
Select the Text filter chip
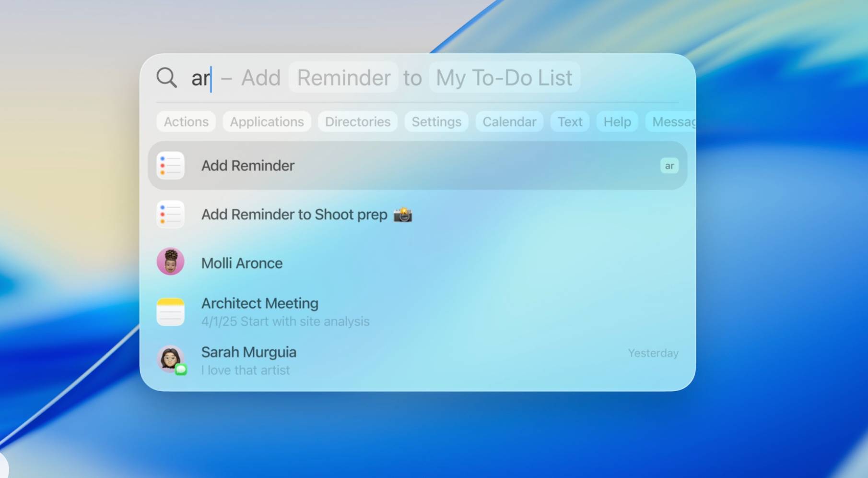(x=570, y=122)
